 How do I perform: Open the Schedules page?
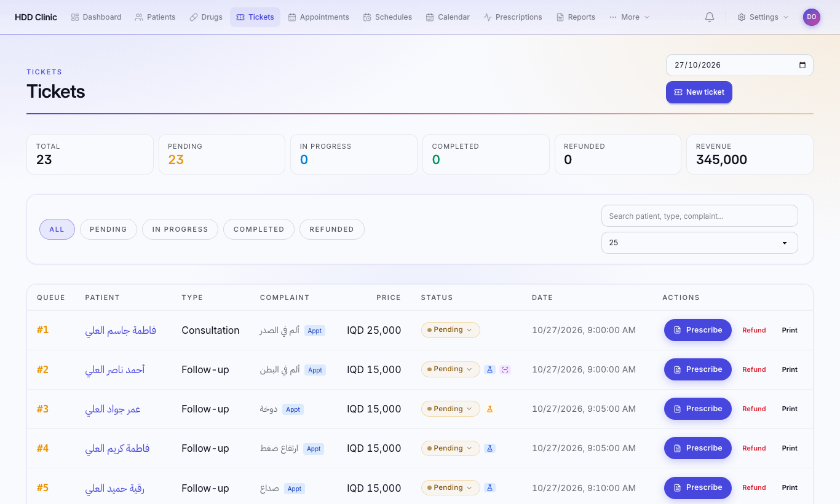point(387,17)
